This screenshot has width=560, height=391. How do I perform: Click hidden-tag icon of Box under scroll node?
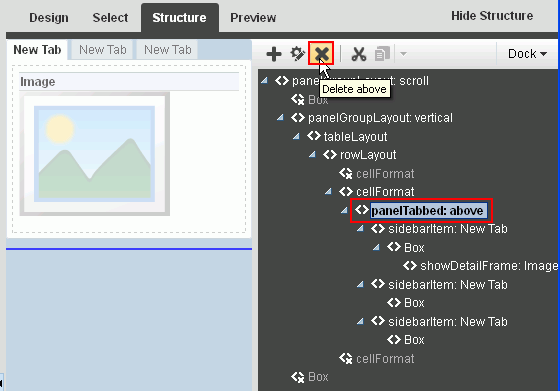click(298, 99)
